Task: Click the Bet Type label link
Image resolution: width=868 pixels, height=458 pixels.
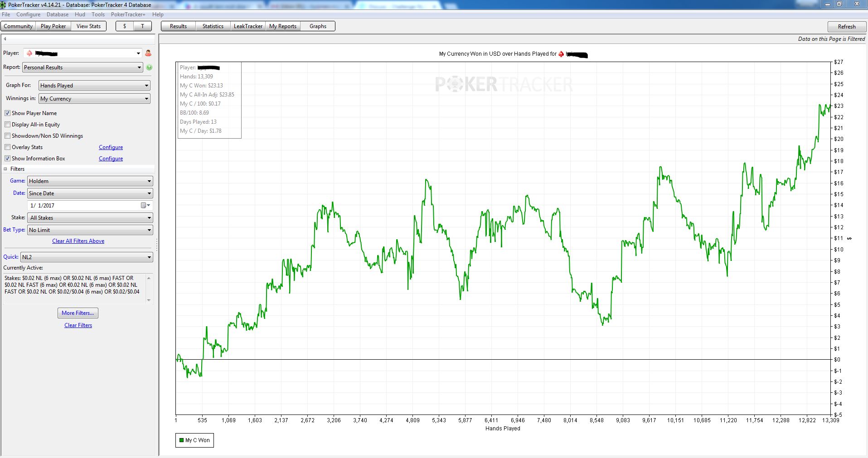Action: (x=14, y=230)
